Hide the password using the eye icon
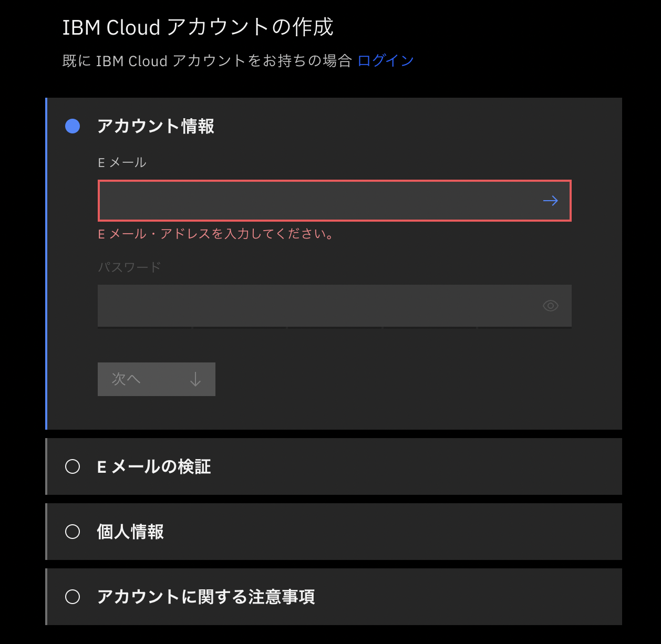The image size is (661, 644). pyautogui.click(x=550, y=305)
